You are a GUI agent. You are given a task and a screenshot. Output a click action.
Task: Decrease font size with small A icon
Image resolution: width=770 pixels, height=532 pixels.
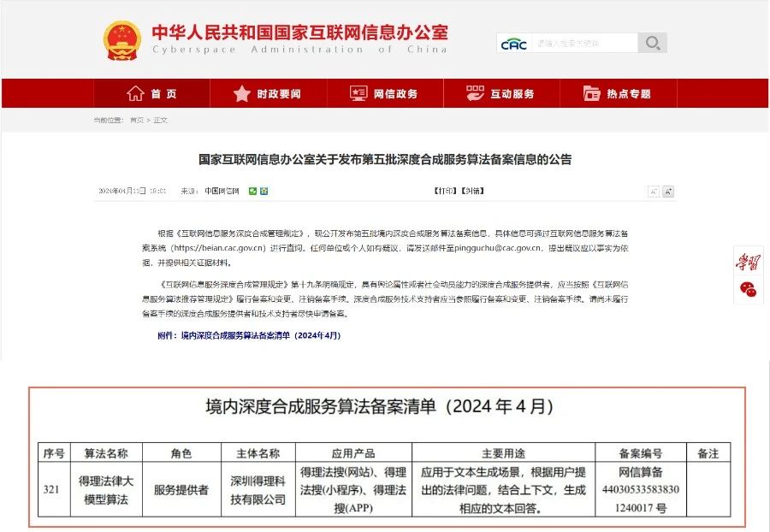[653, 192]
